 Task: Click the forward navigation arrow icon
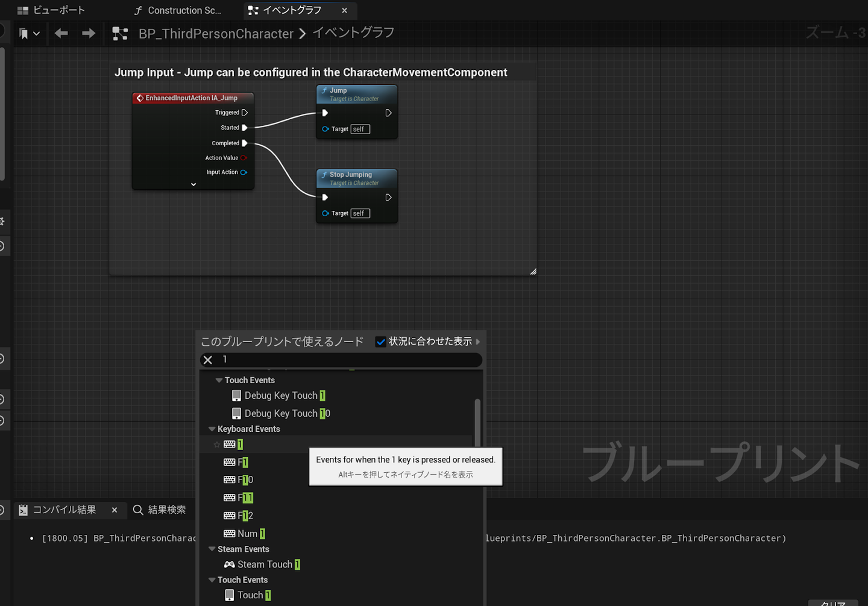coord(89,34)
